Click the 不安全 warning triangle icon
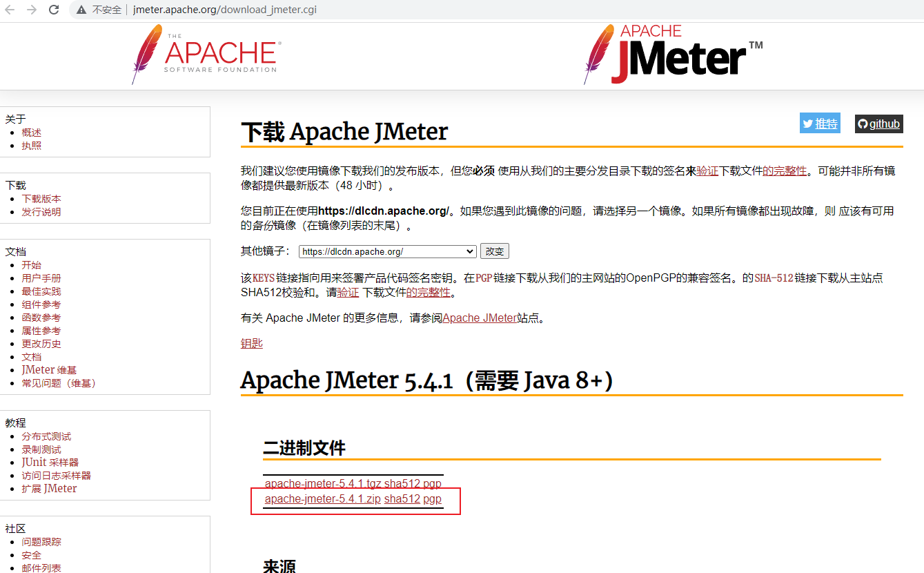The image size is (924, 573). 81,10
